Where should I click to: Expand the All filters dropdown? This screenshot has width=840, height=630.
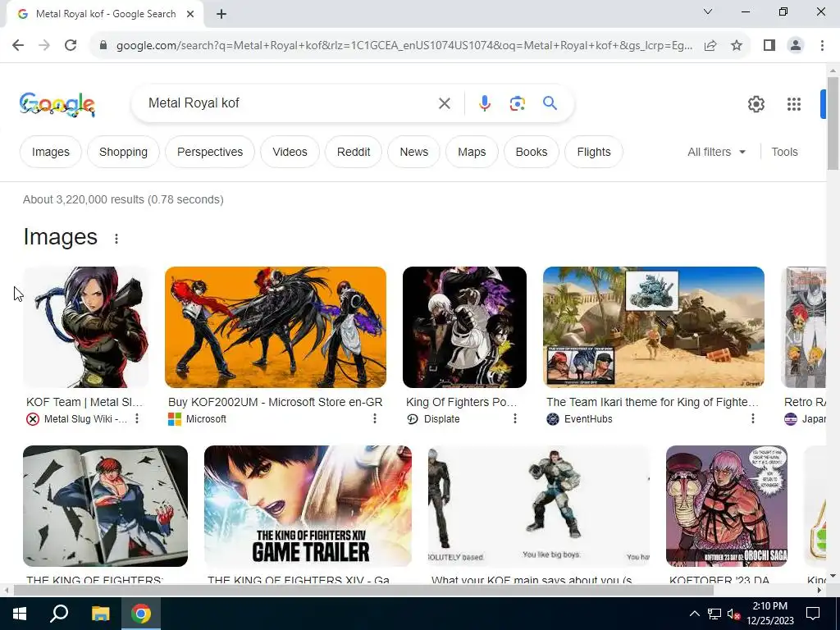(x=716, y=152)
